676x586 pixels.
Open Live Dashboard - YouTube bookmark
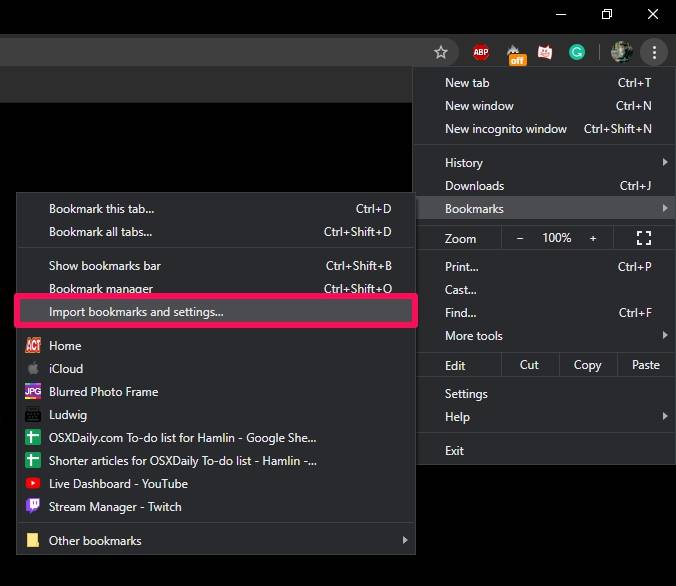pyautogui.click(x=216, y=484)
